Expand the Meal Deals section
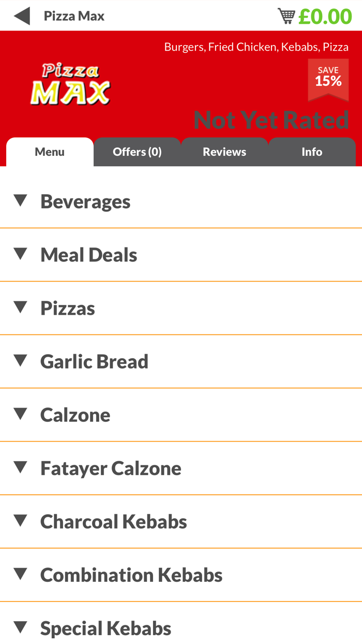 pyautogui.click(x=88, y=255)
